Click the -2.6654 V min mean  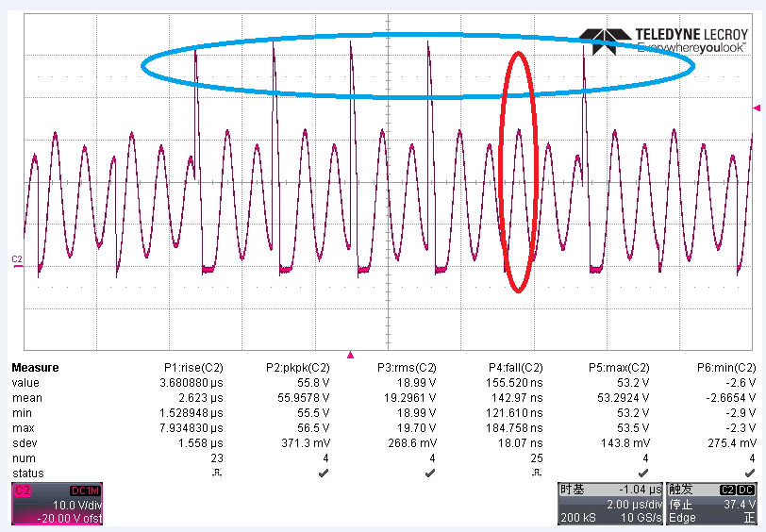[x=731, y=398]
